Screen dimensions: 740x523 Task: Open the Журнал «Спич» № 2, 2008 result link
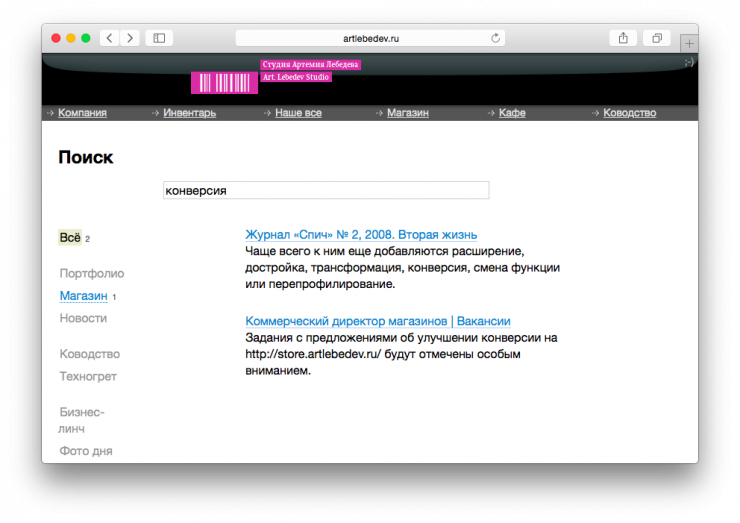coord(361,235)
